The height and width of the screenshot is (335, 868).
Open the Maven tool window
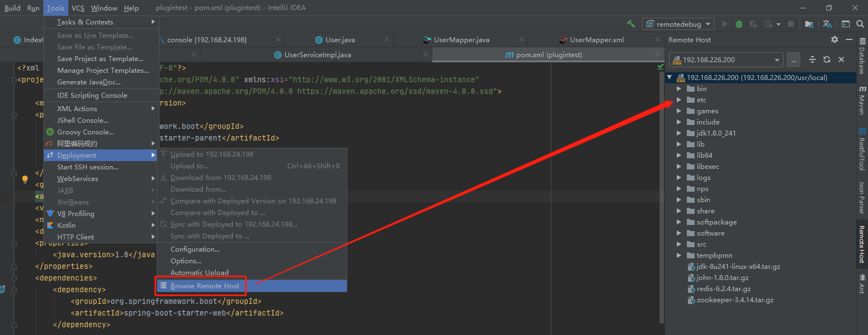[862, 101]
